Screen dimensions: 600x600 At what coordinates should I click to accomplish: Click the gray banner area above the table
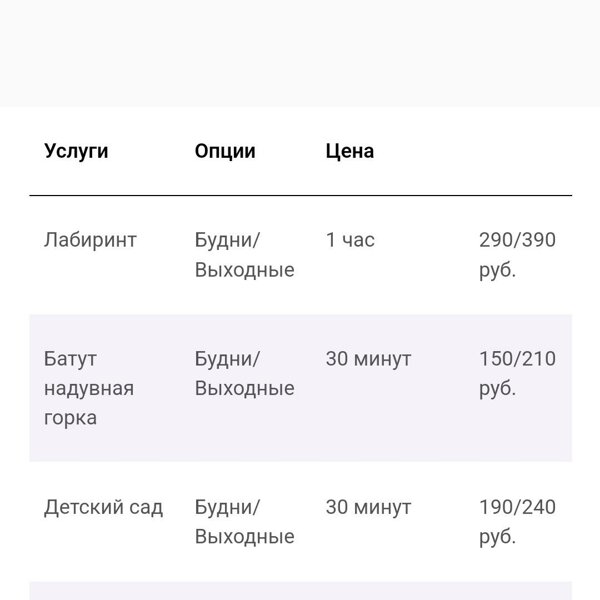pos(300,54)
